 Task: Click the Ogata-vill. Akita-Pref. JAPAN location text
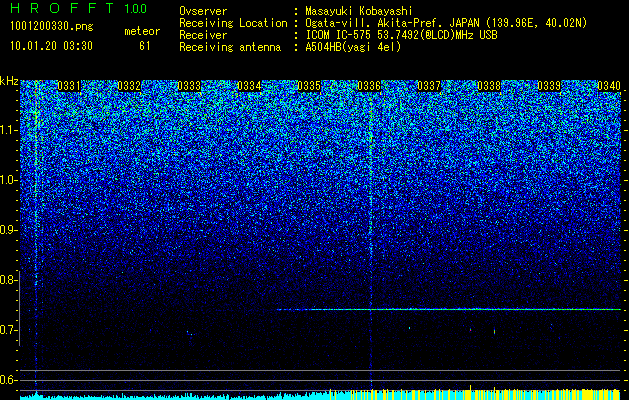pos(446,23)
